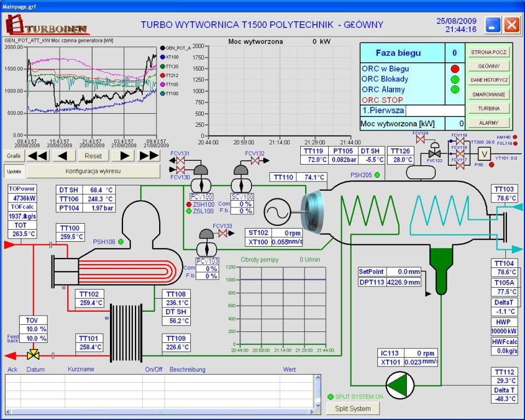
Task: Jump trend forward with double right arrow
Action: pyautogui.click(x=149, y=156)
